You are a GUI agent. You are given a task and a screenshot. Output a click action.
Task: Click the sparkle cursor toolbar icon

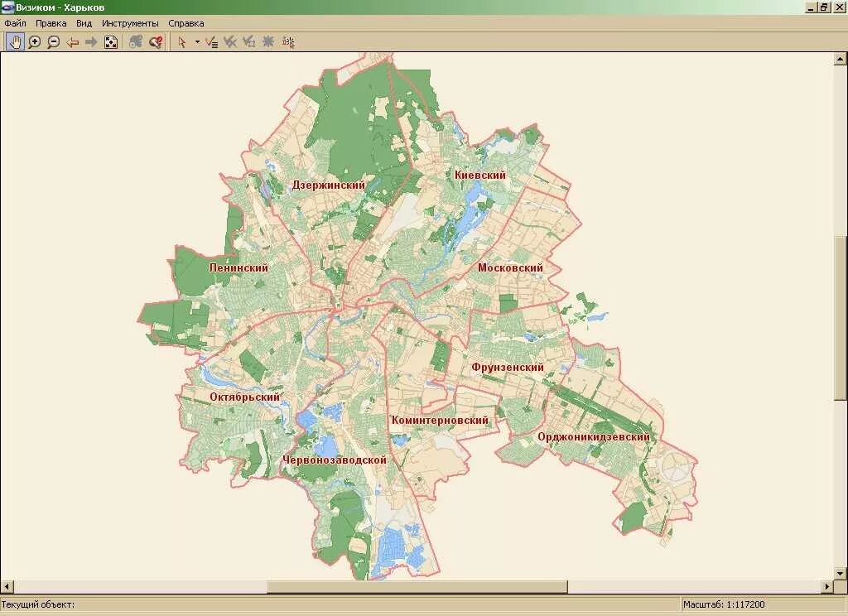(289, 41)
